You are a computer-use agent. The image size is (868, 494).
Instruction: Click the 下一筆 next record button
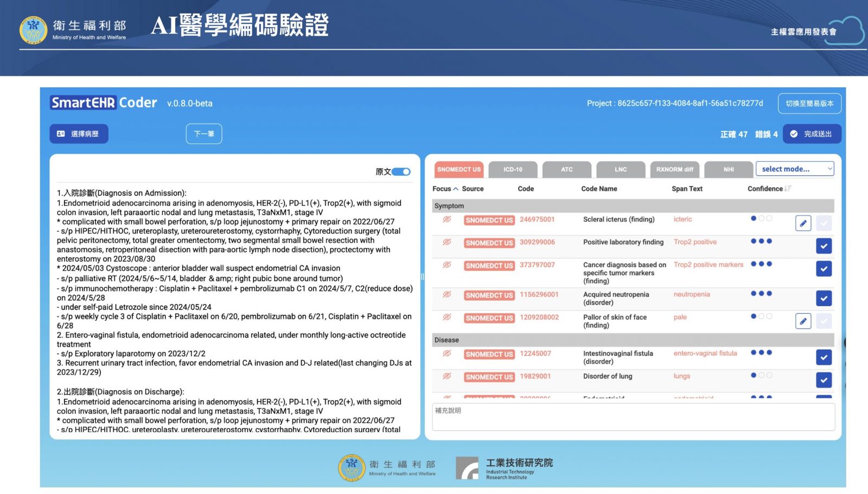tap(204, 134)
